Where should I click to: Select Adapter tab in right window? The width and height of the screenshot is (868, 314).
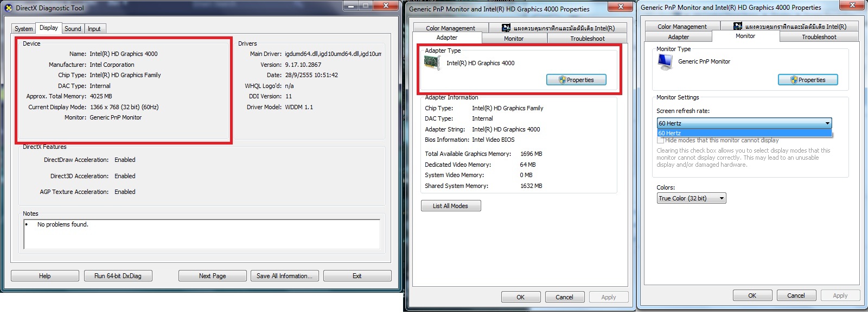(679, 37)
